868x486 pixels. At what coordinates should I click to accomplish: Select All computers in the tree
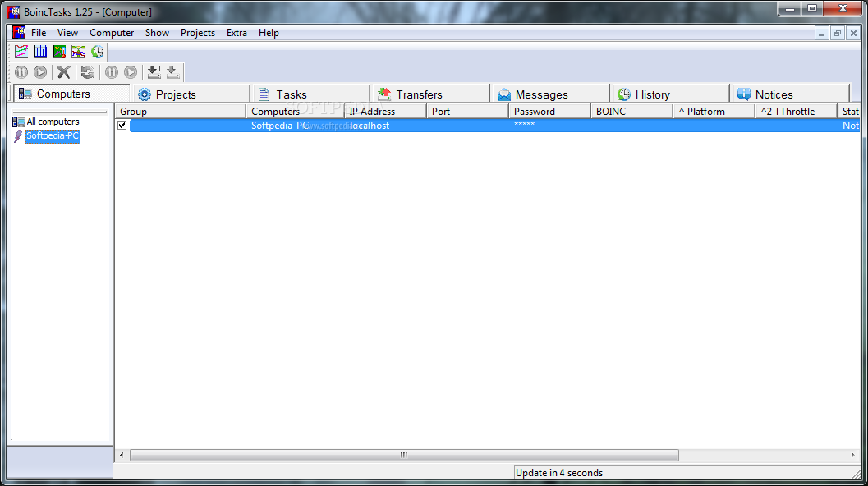53,121
